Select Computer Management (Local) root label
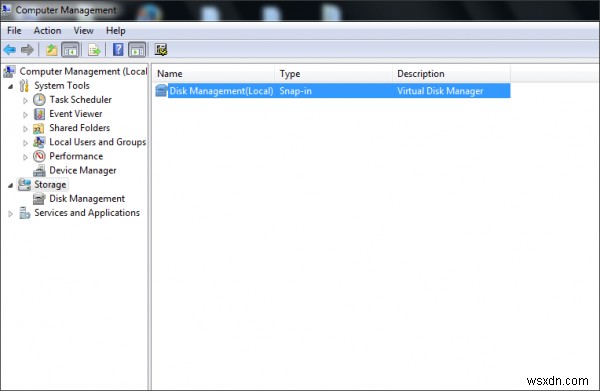This screenshot has height=391, width=600. 83,72
